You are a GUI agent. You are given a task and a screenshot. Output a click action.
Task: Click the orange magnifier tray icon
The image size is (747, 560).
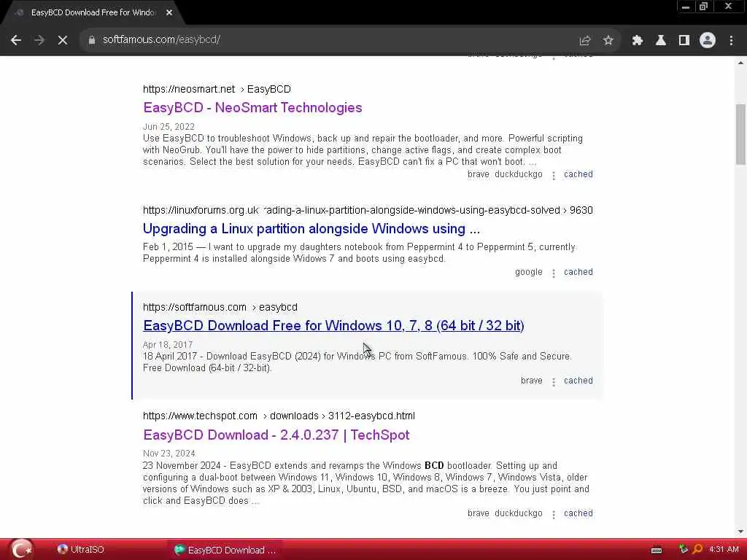697,549
